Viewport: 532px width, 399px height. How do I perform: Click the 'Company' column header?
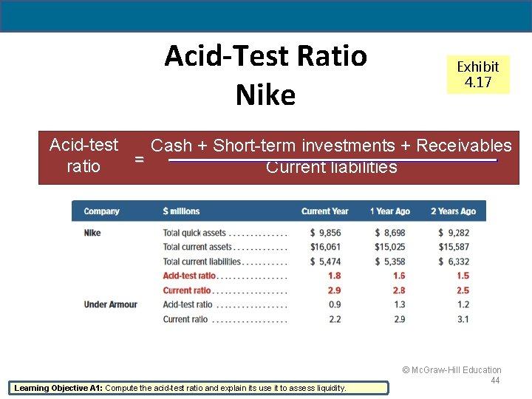[101, 211]
